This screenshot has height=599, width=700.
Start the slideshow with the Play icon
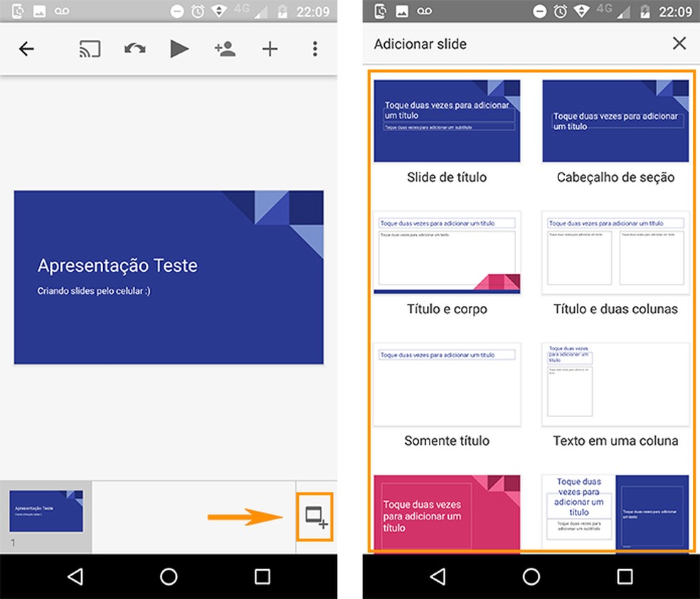(x=179, y=48)
